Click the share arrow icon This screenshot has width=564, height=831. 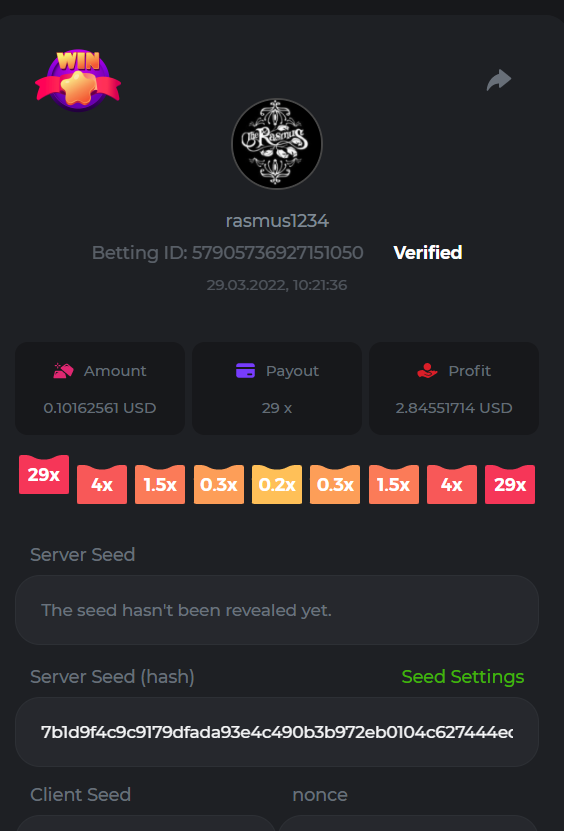(x=499, y=80)
